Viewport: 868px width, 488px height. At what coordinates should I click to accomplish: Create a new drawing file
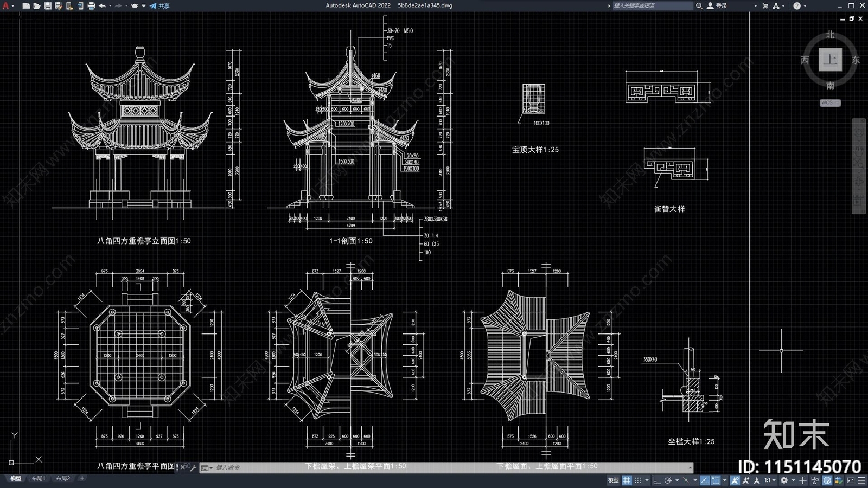coord(25,6)
